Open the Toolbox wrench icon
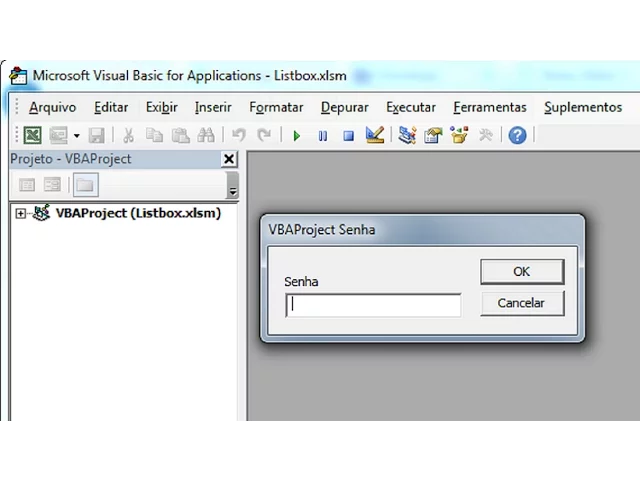Image resolution: width=640 pixels, height=480 pixels. (x=485, y=135)
